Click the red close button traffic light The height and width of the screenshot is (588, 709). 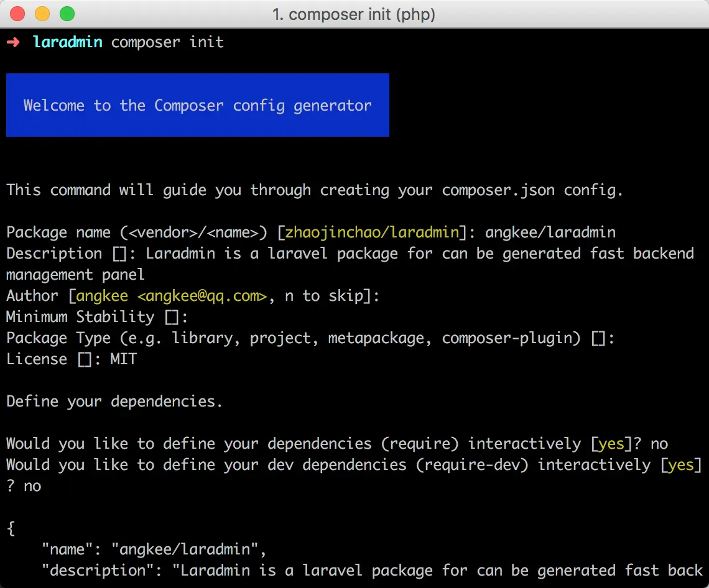[16, 13]
